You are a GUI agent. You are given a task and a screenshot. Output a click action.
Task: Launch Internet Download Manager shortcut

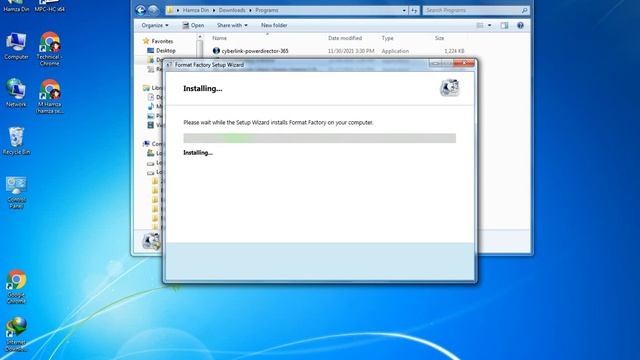point(16,334)
